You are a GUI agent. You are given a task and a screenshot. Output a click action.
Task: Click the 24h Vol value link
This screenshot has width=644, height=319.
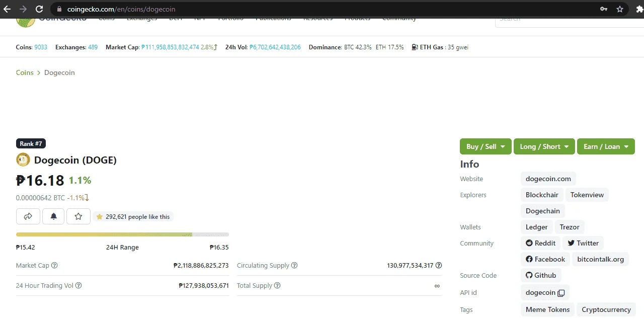275,47
